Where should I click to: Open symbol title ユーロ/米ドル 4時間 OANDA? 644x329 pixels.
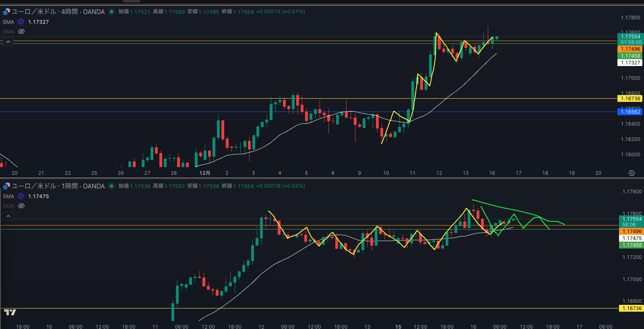pos(58,12)
